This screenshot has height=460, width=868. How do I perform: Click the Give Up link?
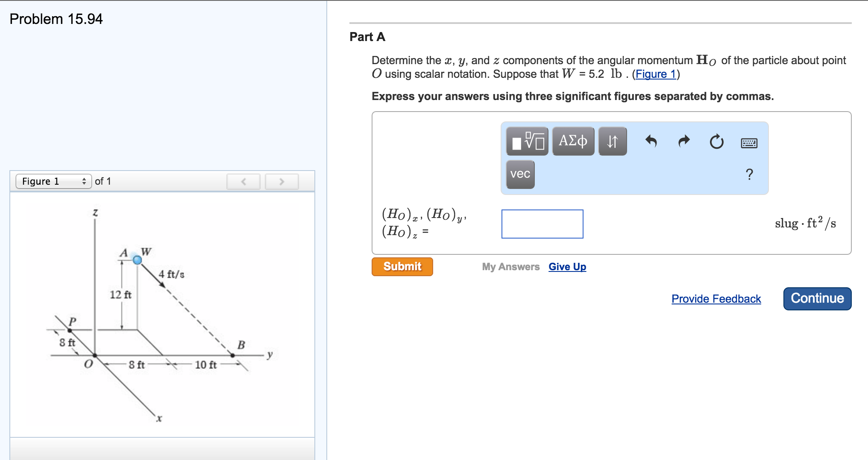point(567,267)
